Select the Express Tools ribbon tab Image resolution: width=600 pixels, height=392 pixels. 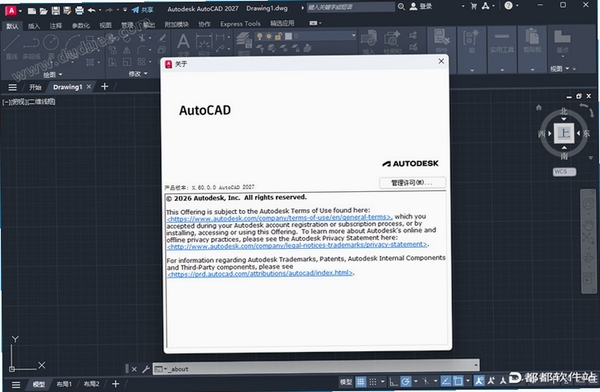pyautogui.click(x=240, y=24)
